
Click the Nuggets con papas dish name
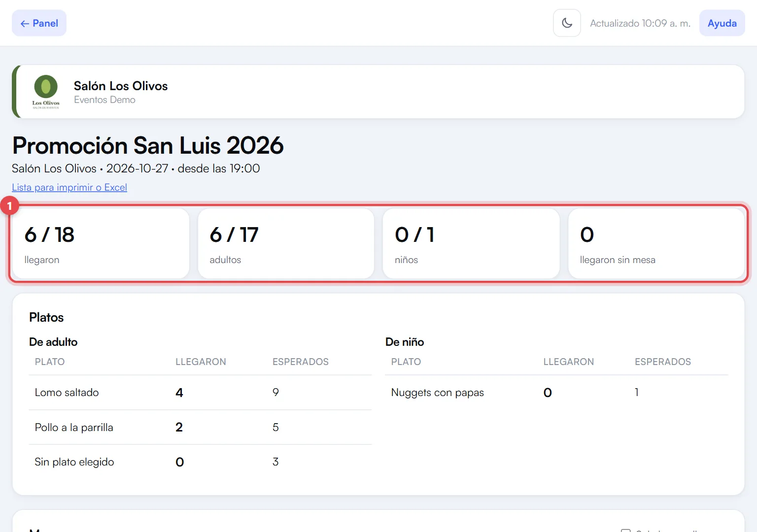(438, 393)
